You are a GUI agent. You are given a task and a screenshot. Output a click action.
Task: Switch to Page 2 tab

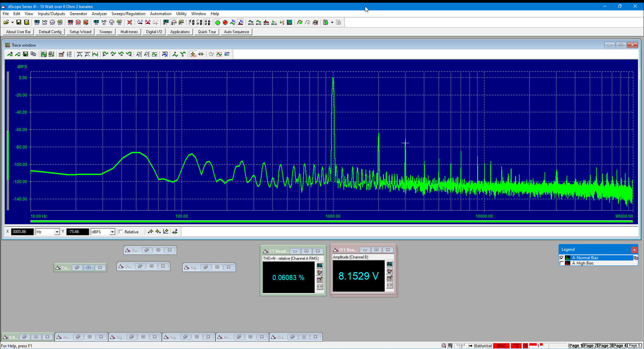coord(590,346)
